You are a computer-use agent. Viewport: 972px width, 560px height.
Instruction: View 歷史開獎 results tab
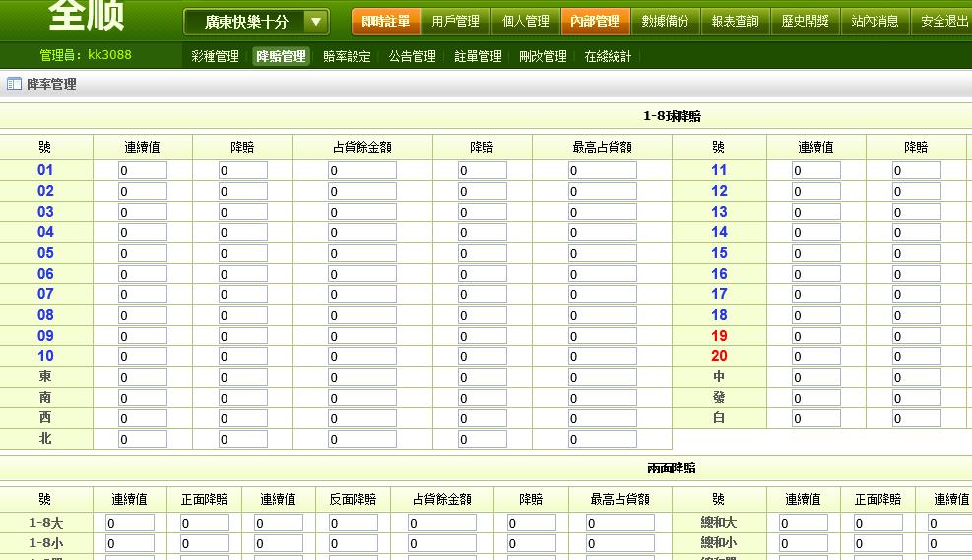[805, 21]
